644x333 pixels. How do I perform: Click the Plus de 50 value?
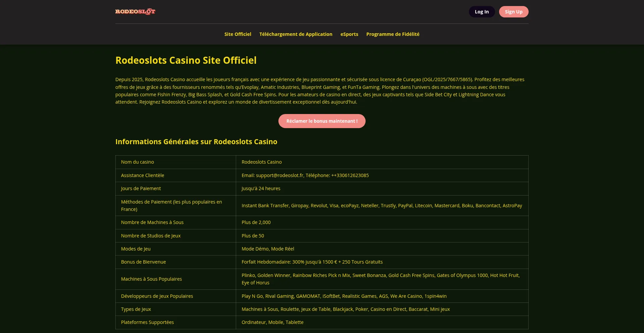382,236
